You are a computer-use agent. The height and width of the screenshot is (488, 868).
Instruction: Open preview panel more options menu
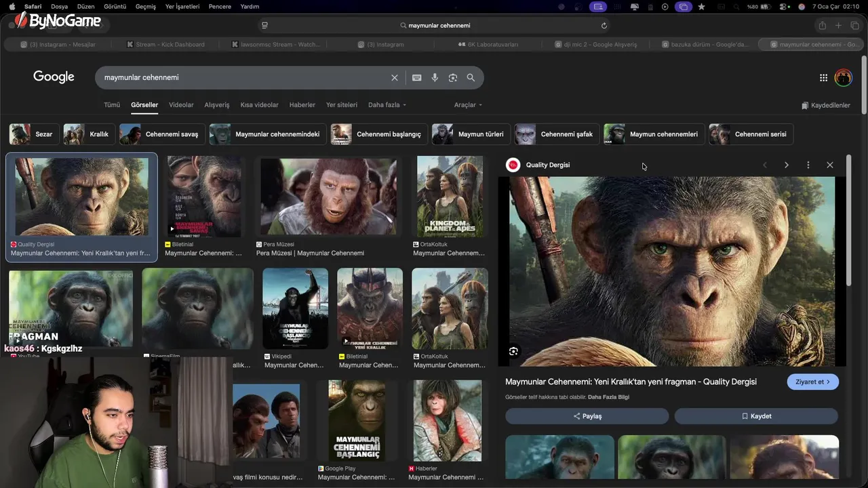click(808, 165)
